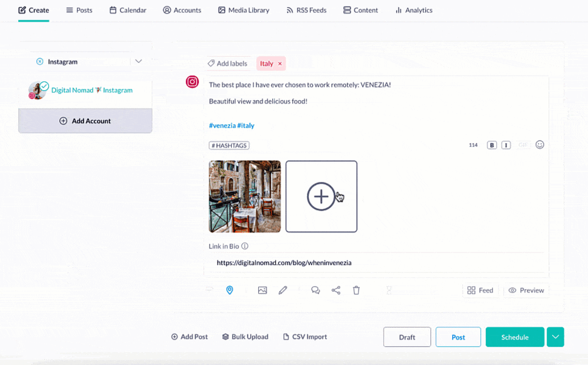
Task: Switch to the Calendar tab
Action: 128,10
